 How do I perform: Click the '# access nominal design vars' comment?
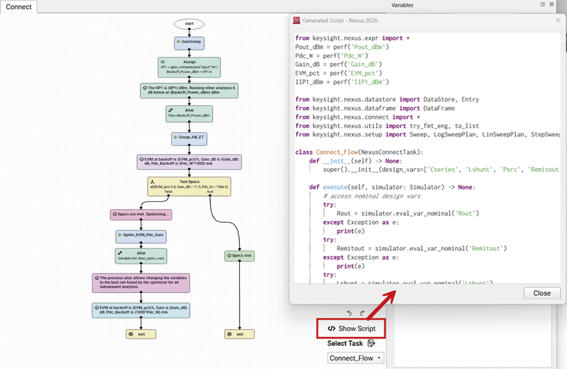[372, 196]
